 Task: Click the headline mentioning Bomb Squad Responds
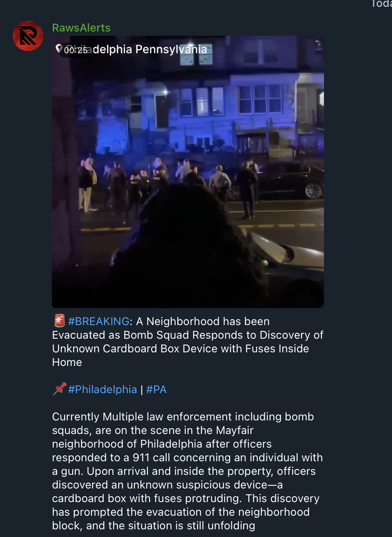(x=187, y=342)
